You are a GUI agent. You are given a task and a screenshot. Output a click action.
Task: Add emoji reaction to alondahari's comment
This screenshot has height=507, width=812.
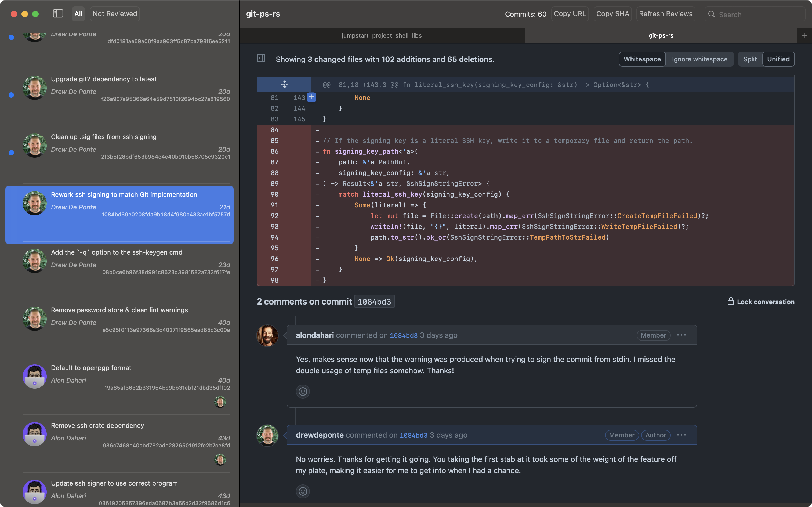pyautogui.click(x=302, y=391)
